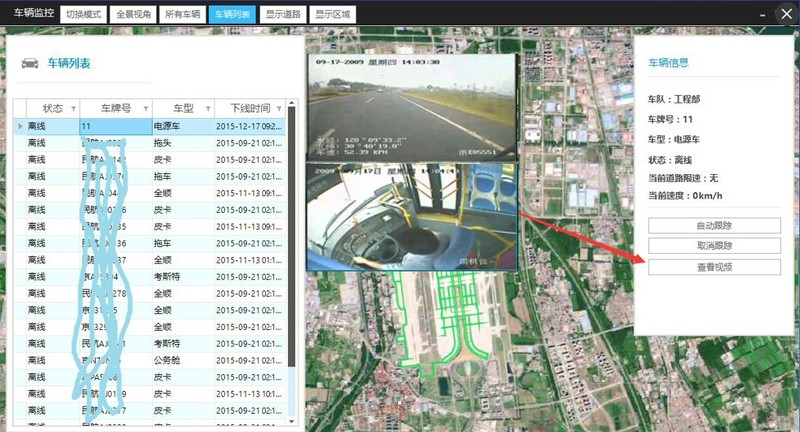Click the road camera video feed
The image size is (800, 432).
pyautogui.click(x=412, y=107)
